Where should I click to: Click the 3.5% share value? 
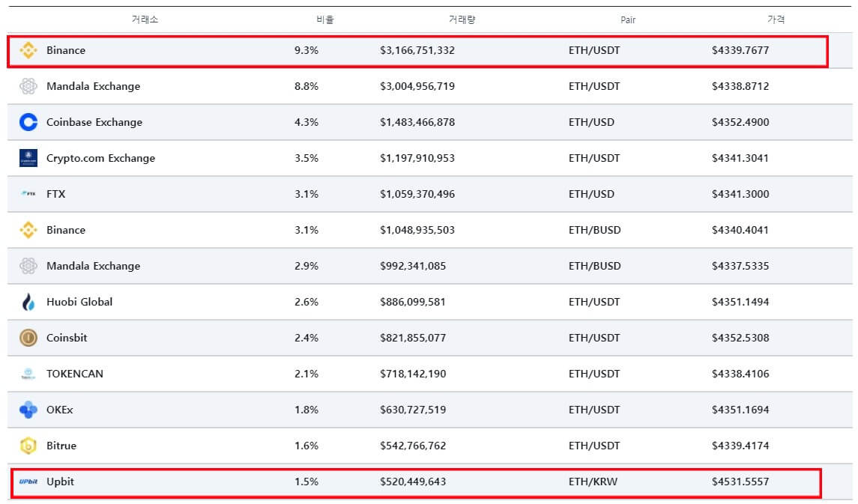click(306, 158)
